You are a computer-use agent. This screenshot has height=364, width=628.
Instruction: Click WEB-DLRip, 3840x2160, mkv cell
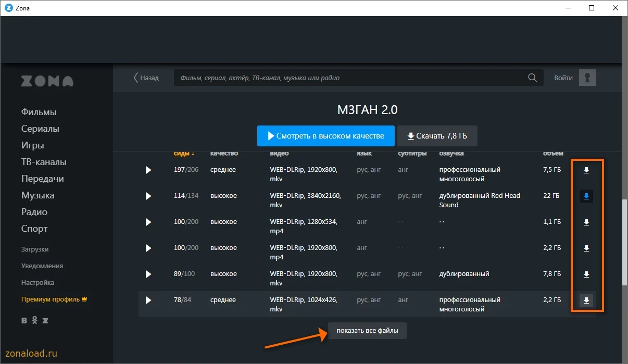click(x=305, y=200)
